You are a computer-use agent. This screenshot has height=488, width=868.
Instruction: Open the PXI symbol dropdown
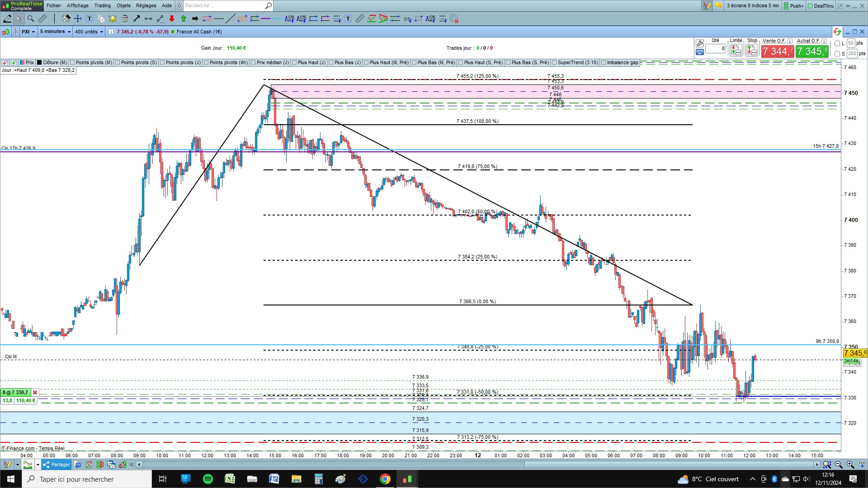click(28, 32)
